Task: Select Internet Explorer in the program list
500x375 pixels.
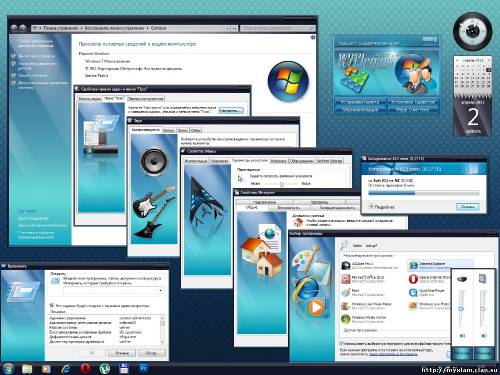Action: pos(440,265)
